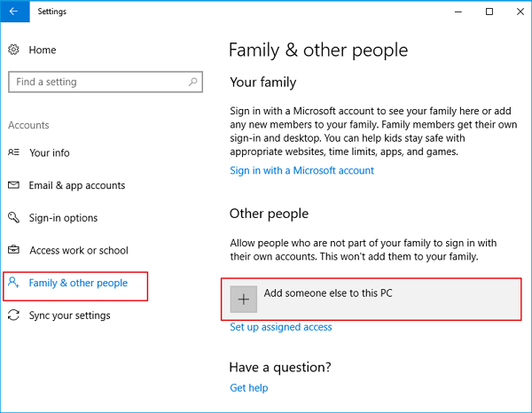Click the Home gear icon
Image resolution: width=532 pixels, height=413 pixels.
tap(13, 51)
